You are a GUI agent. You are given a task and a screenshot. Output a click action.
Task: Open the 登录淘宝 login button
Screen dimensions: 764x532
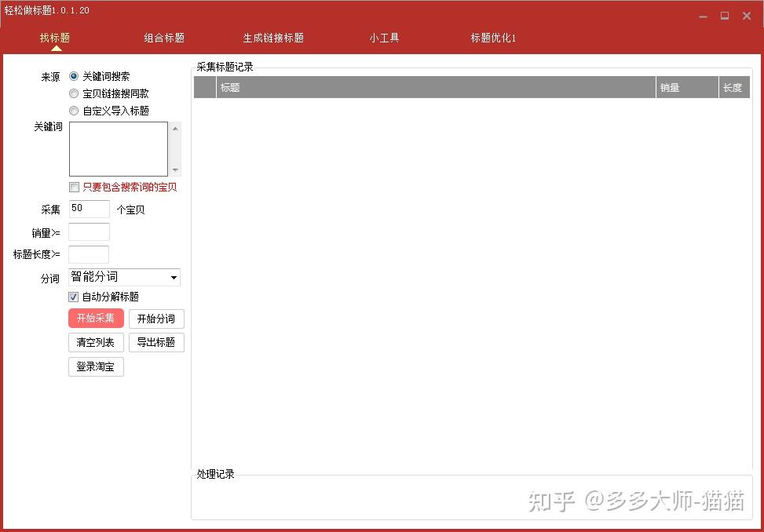[x=96, y=366]
